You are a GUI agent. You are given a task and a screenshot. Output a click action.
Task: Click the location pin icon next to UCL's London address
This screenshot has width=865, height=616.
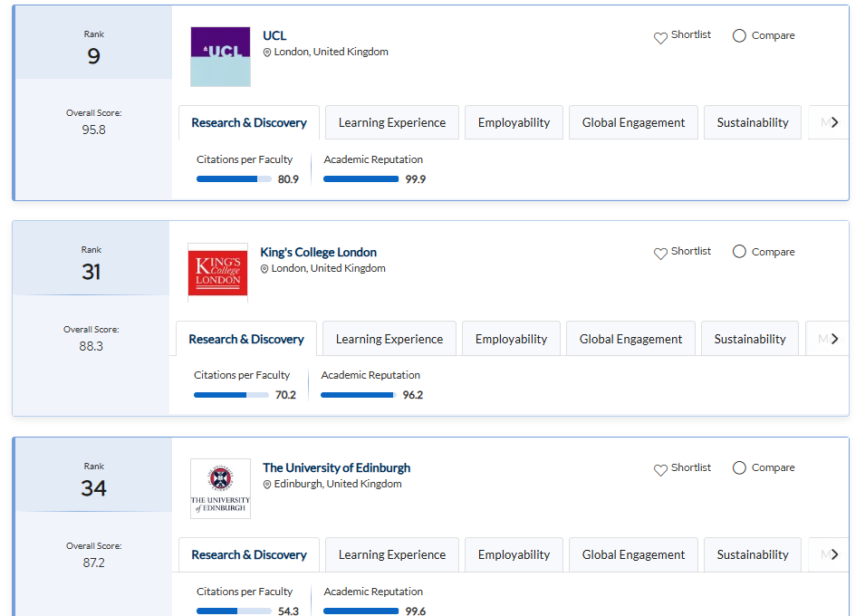pos(267,53)
